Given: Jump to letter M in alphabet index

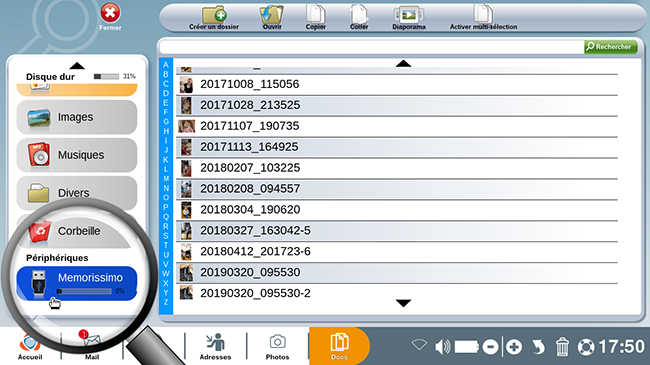Looking at the screenshot, I should (166, 179).
